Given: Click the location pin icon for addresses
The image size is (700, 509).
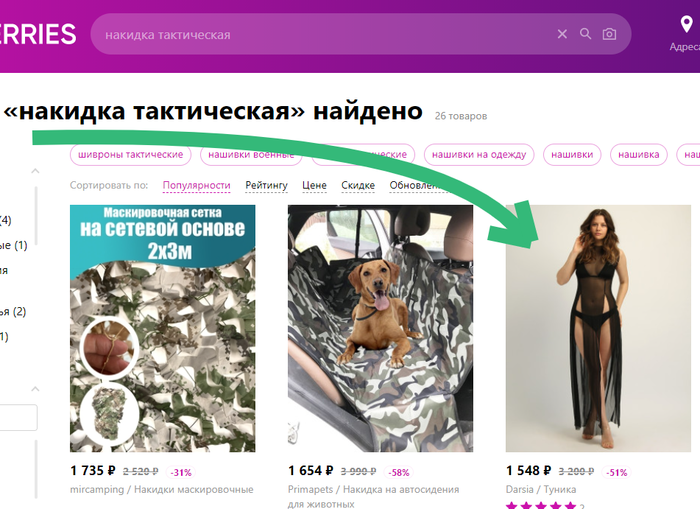Looking at the screenshot, I should (x=686, y=24).
